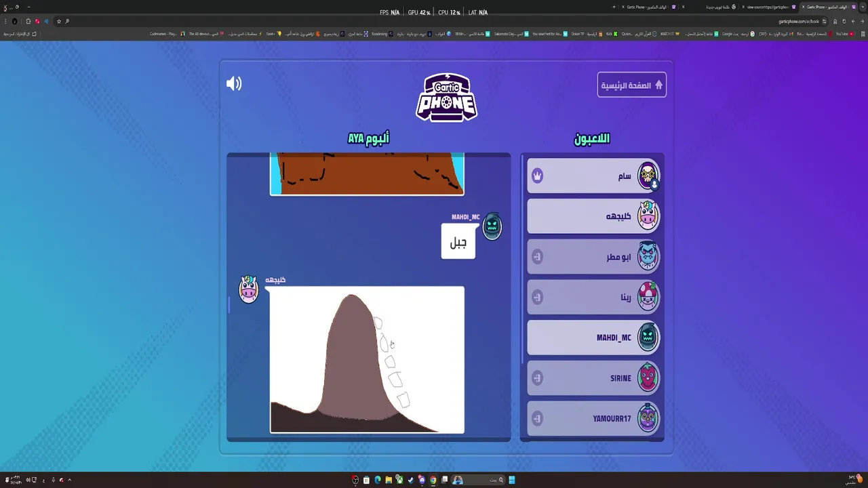
Task: Click رينا mushroom avatar
Action: click(x=648, y=297)
